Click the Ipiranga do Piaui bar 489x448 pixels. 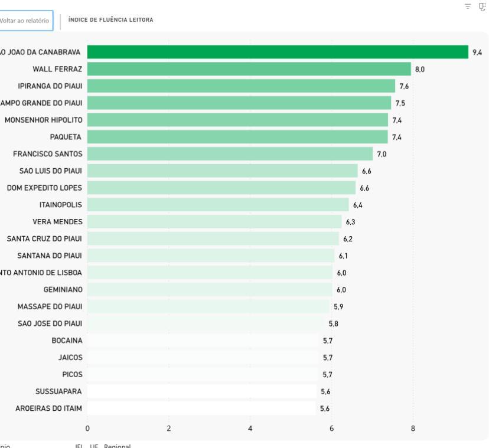(241, 86)
